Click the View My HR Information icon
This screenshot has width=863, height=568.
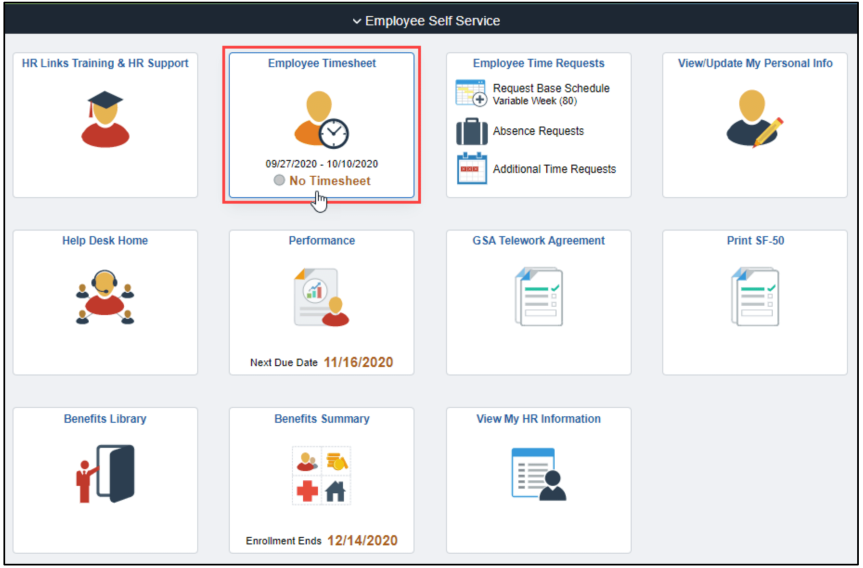tap(538, 474)
